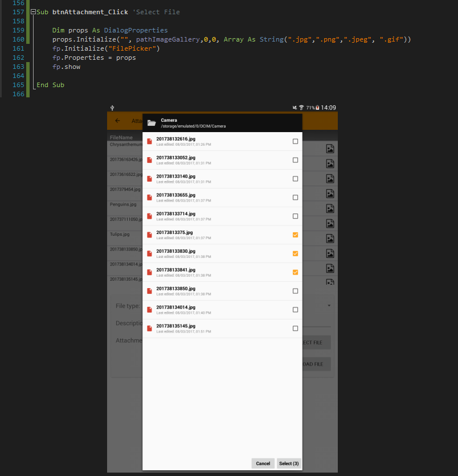
Task: Check the box for 201738133052.jpg
Action: click(295, 160)
